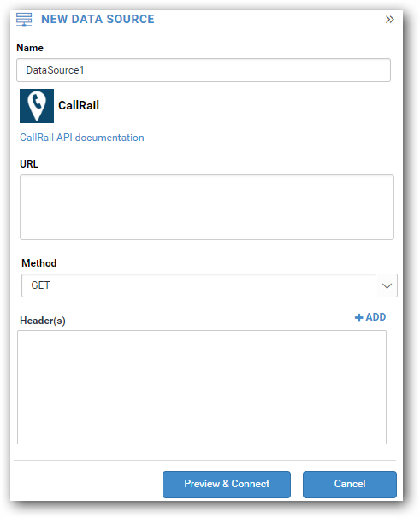The width and height of the screenshot is (420, 518).
Task: Open the CallRail API documentation link
Action: tap(82, 138)
